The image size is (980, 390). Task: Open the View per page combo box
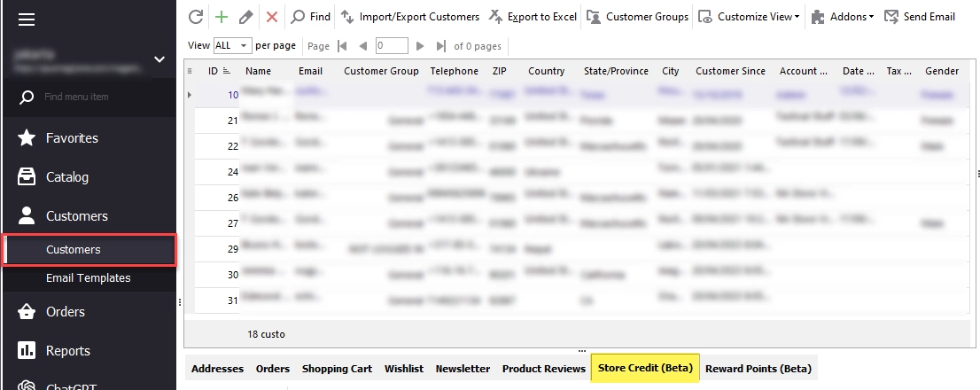point(232,45)
